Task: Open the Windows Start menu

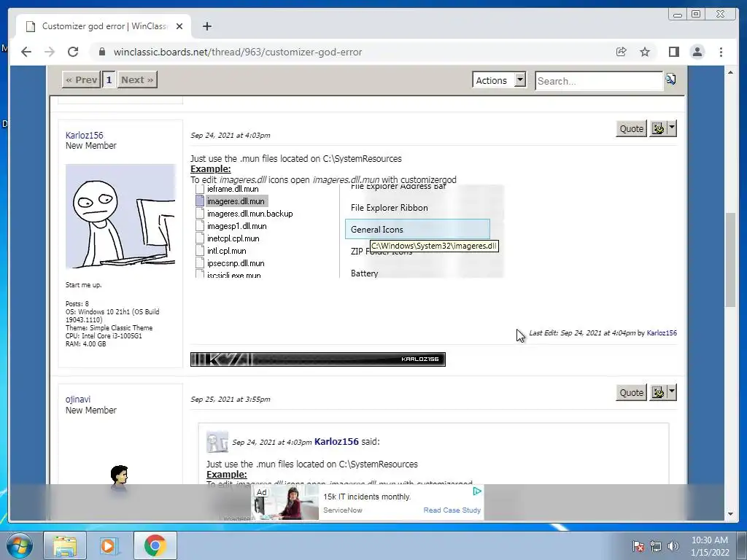Action: [x=20, y=545]
